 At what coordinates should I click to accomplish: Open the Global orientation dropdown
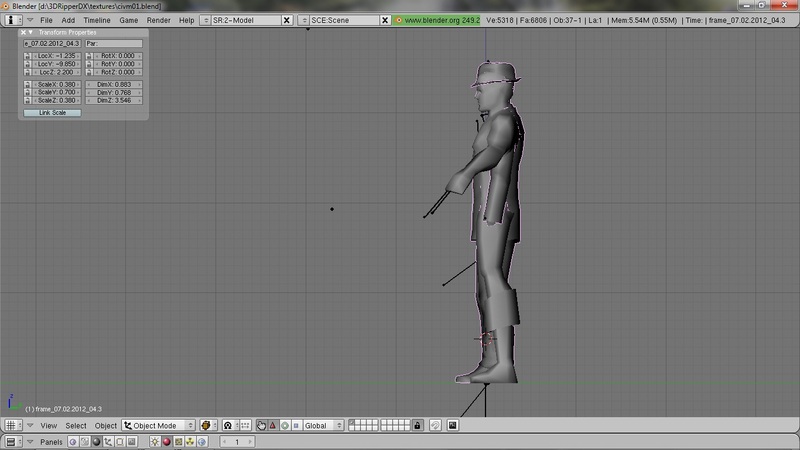click(x=323, y=425)
